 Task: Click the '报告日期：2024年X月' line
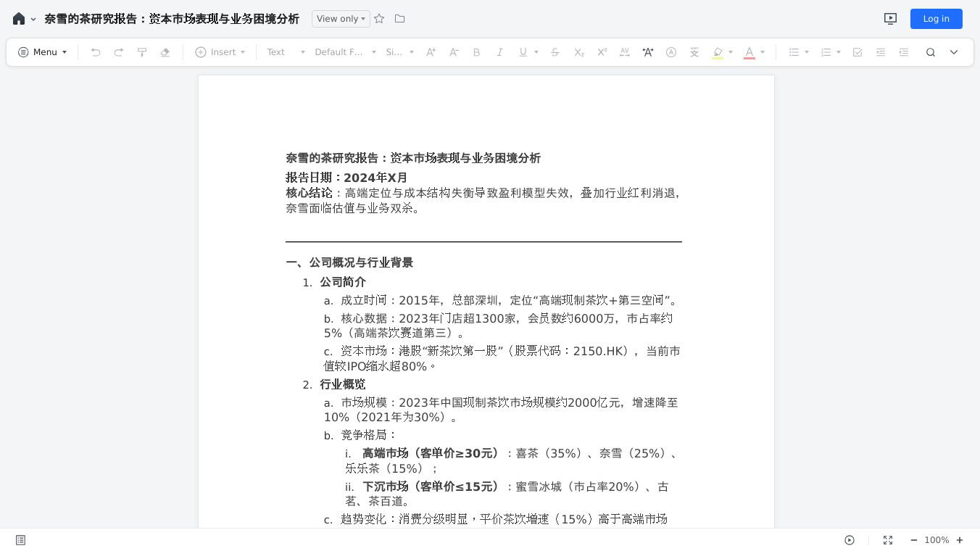click(346, 178)
